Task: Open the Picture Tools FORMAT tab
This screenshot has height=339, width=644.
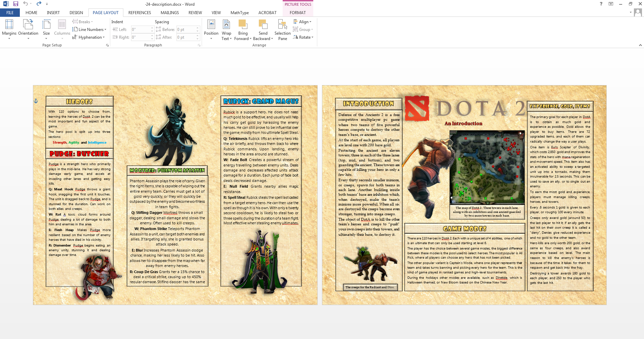Action: (x=298, y=13)
